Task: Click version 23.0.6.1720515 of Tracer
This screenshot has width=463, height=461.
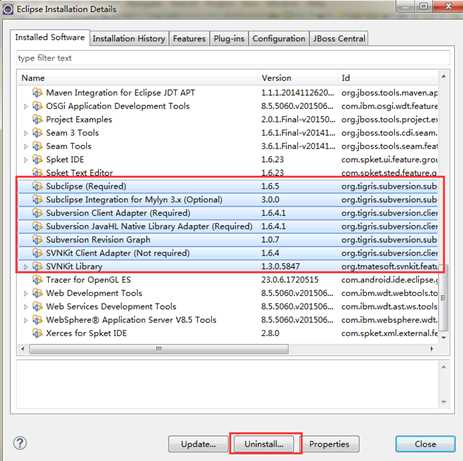Action: (x=290, y=280)
